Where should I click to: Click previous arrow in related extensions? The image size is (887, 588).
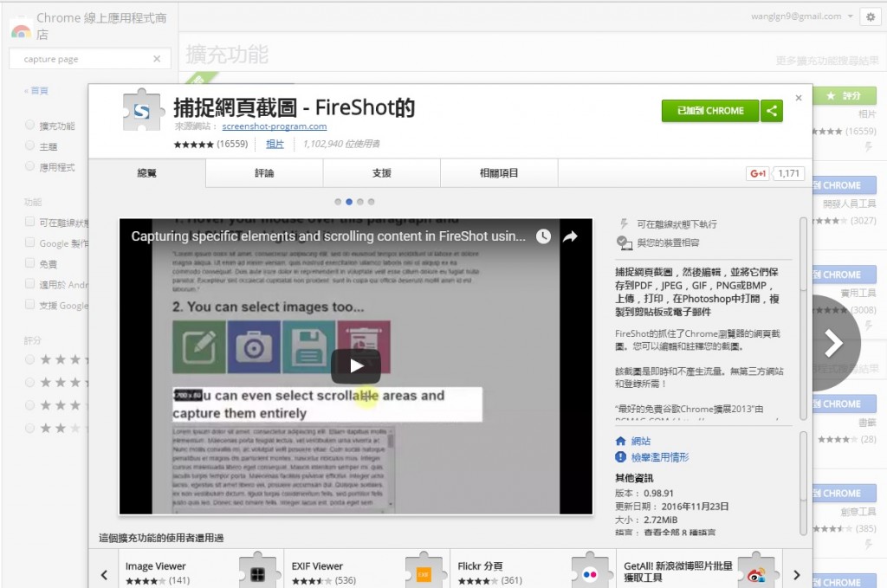pos(104,575)
